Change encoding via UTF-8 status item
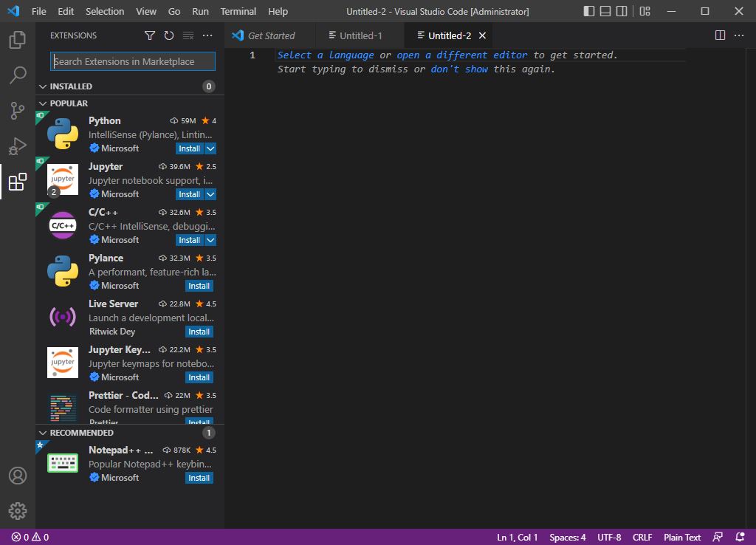 coord(609,538)
